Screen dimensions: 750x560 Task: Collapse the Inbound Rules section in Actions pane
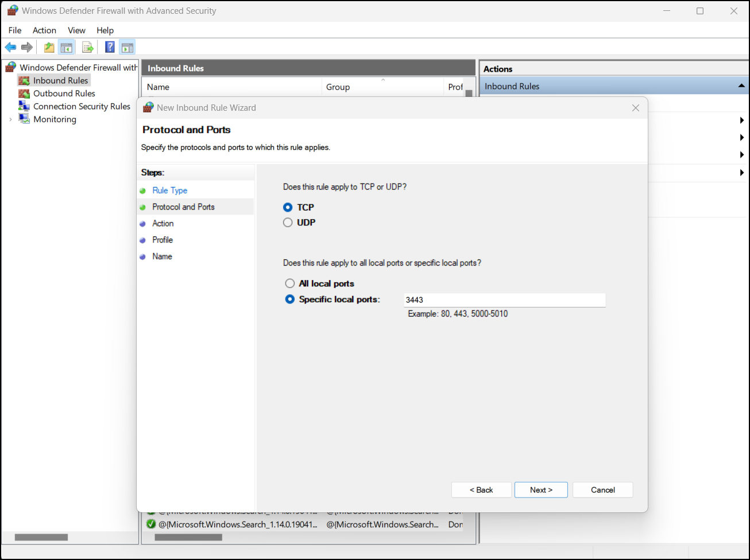[x=741, y=86]
